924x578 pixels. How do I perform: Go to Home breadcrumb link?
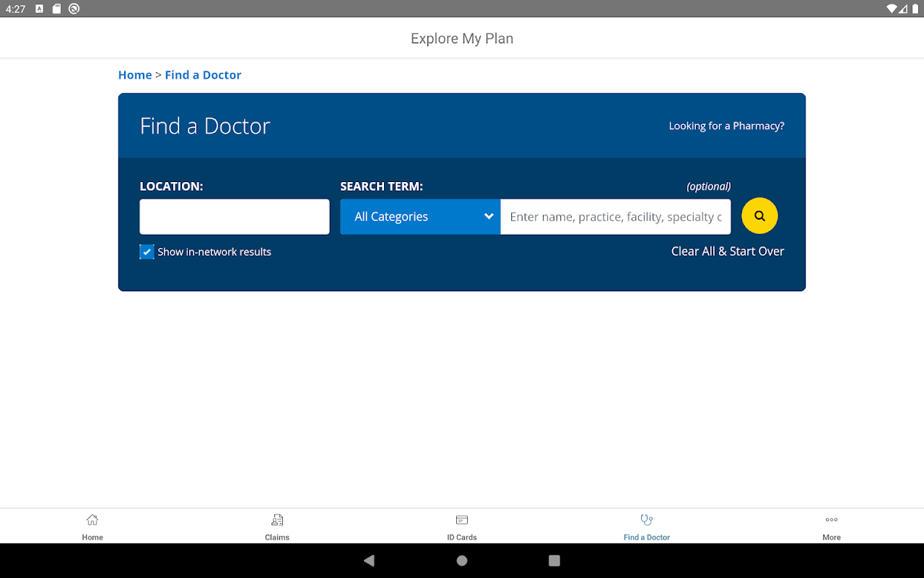click(135, 75)
